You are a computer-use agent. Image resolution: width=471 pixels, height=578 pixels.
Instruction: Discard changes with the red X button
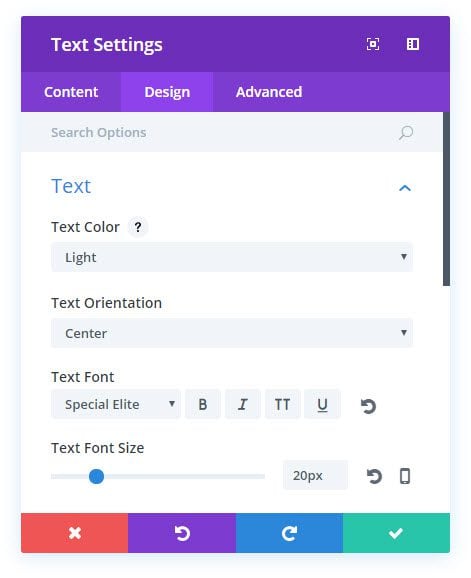pyautogui.click(x=74, y=533)
